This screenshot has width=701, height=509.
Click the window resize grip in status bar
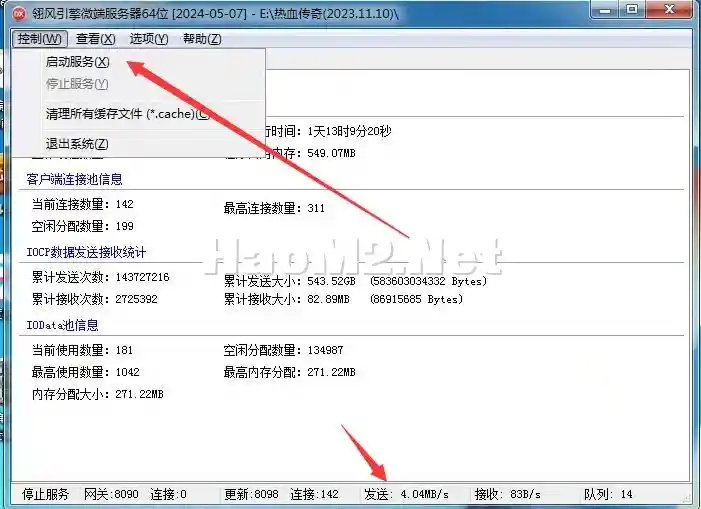coord(687,497)
